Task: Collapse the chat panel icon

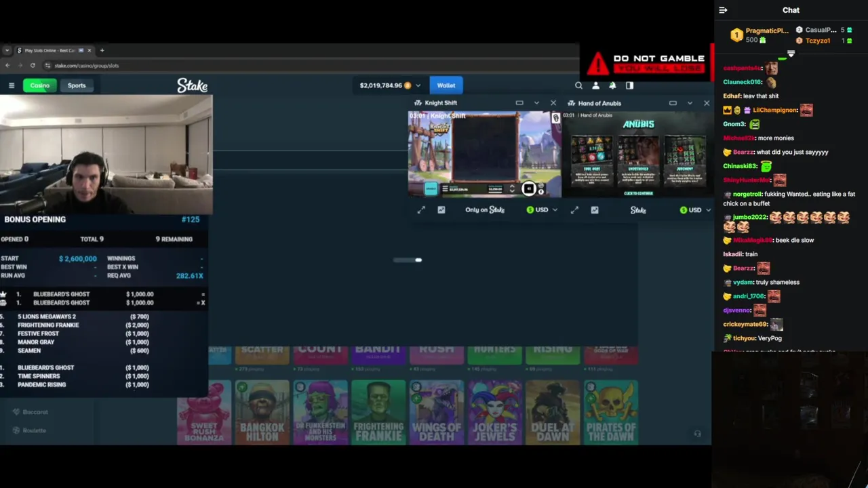Action: 723,10
